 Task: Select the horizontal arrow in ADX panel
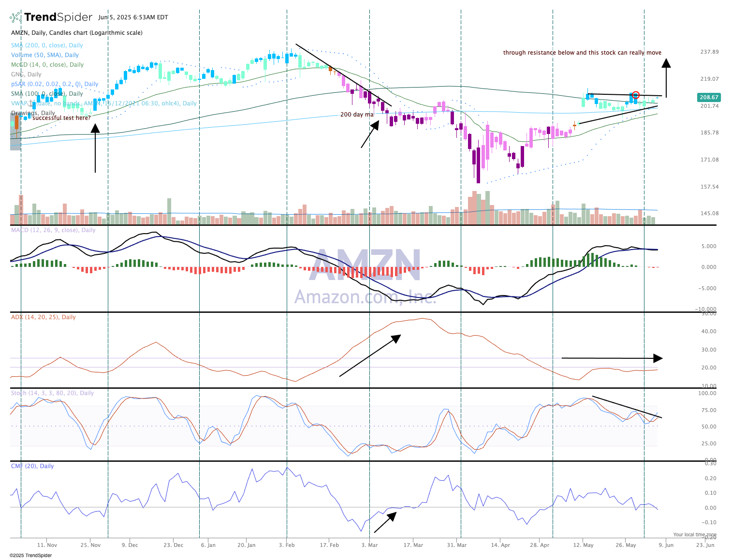click(x=612, y=358)
